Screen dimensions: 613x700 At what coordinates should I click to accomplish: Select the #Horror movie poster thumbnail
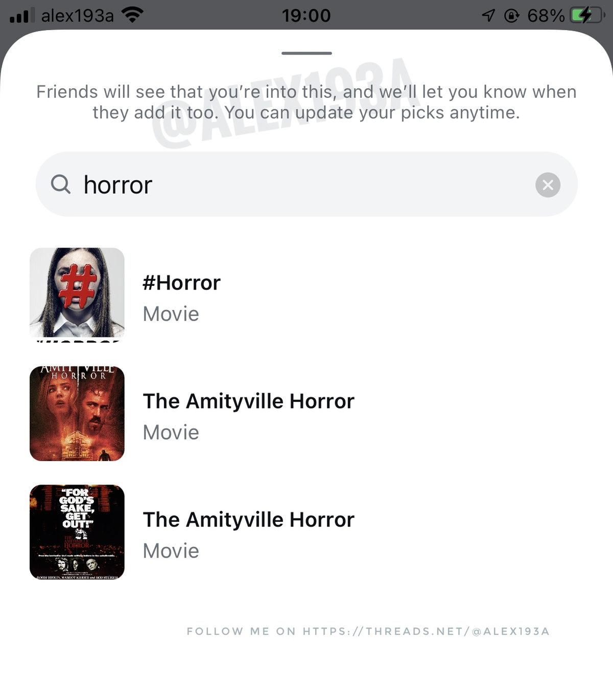point(77,295)
